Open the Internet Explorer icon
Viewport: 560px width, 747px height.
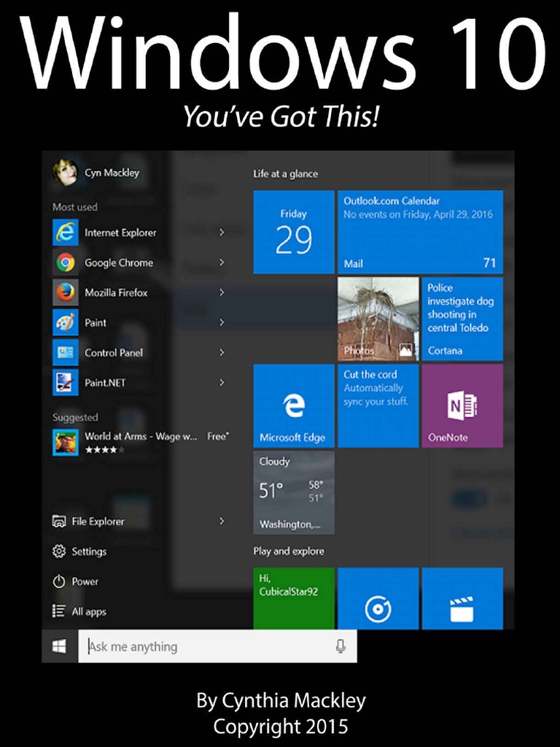65,233
